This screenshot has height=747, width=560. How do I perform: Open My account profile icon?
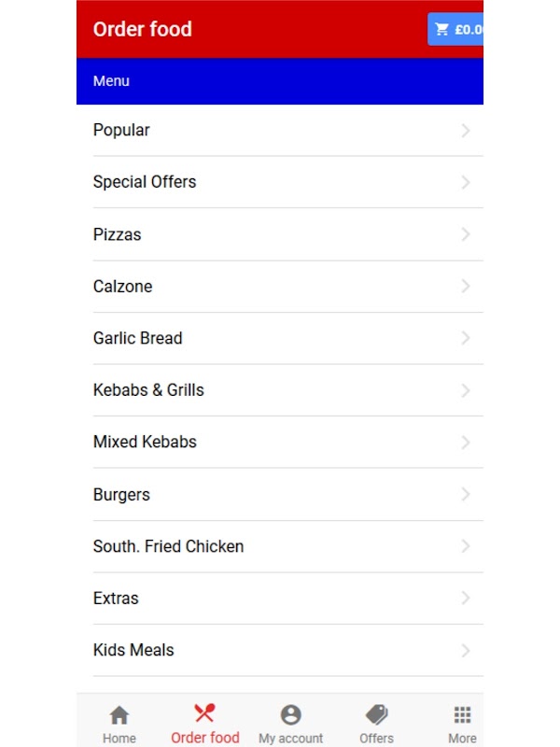(x=290, y=714)
